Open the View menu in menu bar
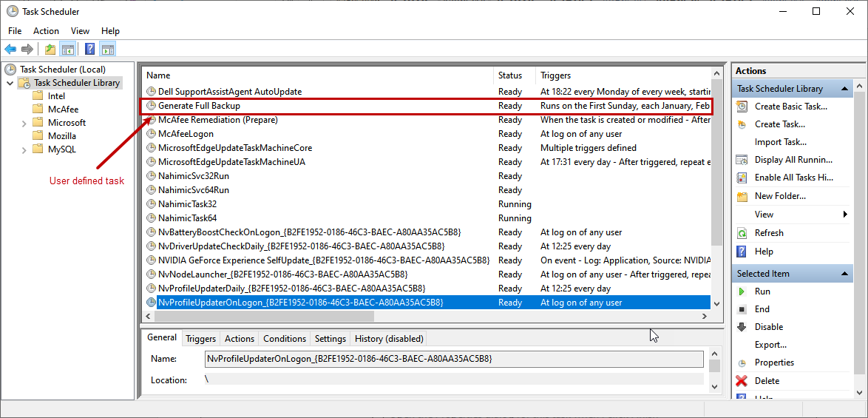The height and width of the screenshot is (418, 868). (81, 31)
